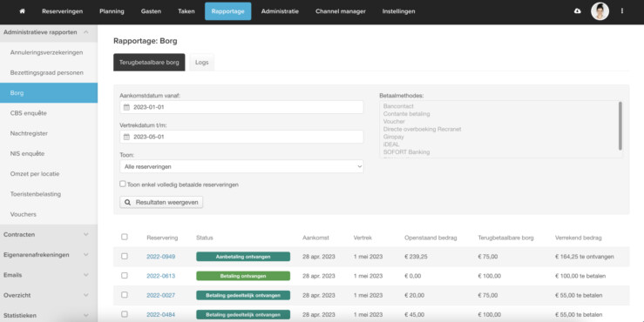Click the Betaling ontvangen status badge

(x=243, y=276)
